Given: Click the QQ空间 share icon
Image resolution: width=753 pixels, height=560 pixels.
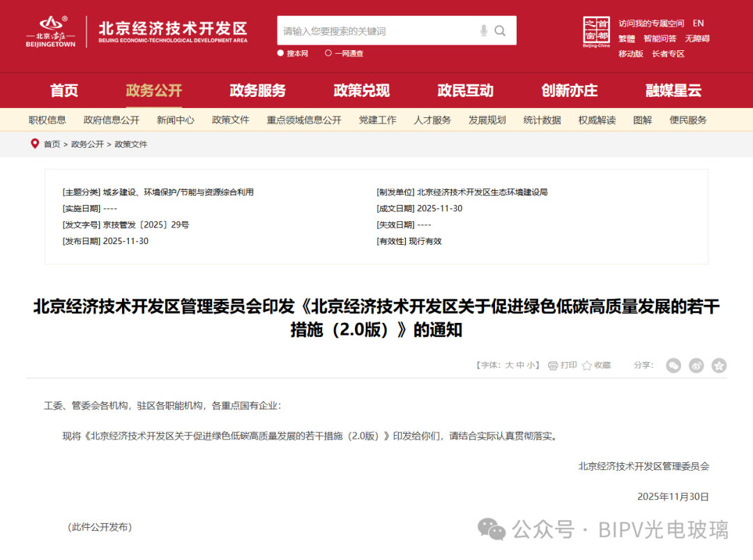Looking at the screenshot, I should click(719, 365).
